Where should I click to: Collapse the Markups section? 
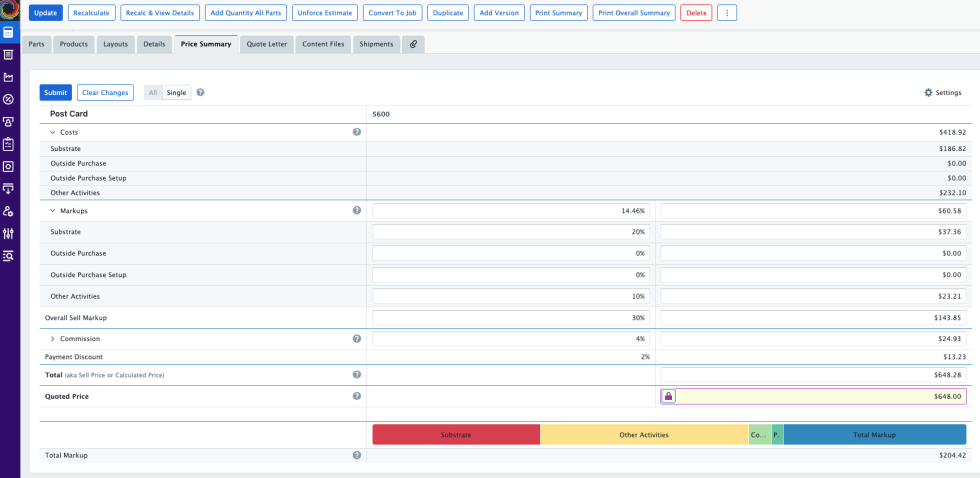(x=53, y=211)
